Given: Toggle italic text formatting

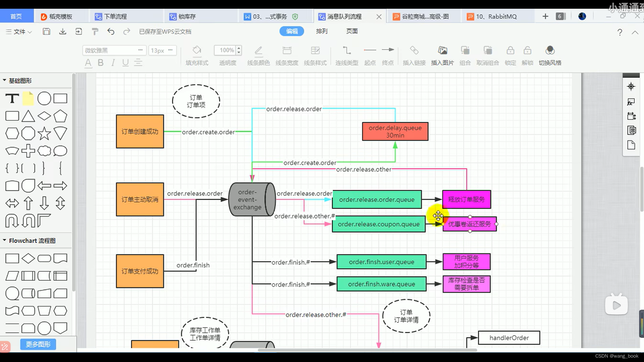Looking at the screenshot, I should [x=113, y=63].
